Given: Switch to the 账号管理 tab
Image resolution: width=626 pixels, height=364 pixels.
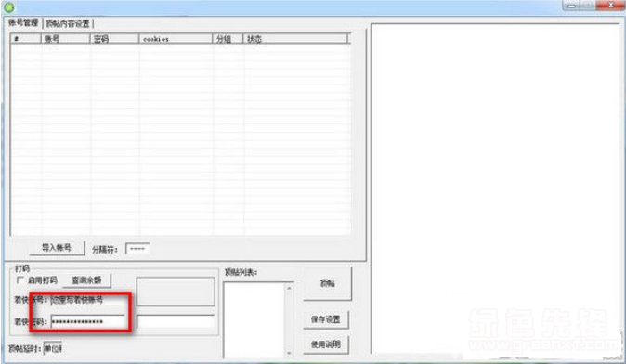Looking at the screenshot, I should click(x=23, y=22).
